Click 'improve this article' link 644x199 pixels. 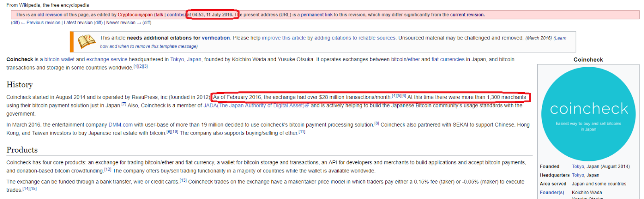click(x=284, y=38)
